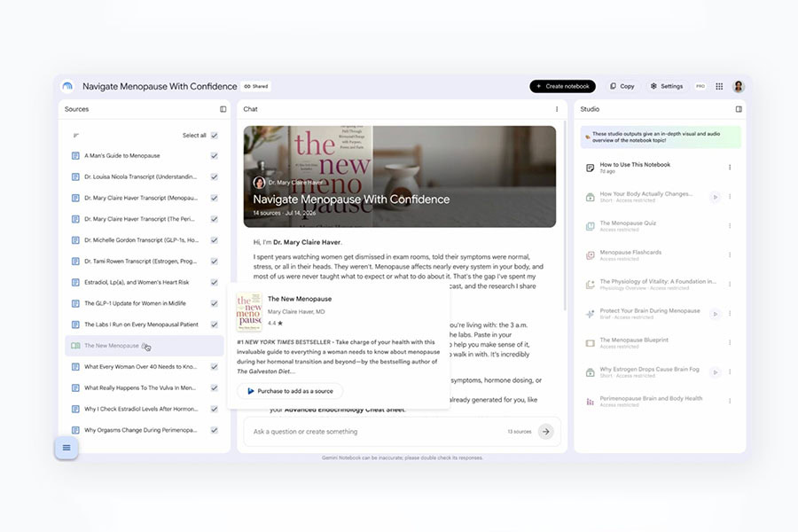Image resolution: width=798 pixels, height=532 pixels.
Task: Uncheck Why Orgasms Change During Perimenopa... checkbox
Action: pyautogui.click(x=215, y=430)
